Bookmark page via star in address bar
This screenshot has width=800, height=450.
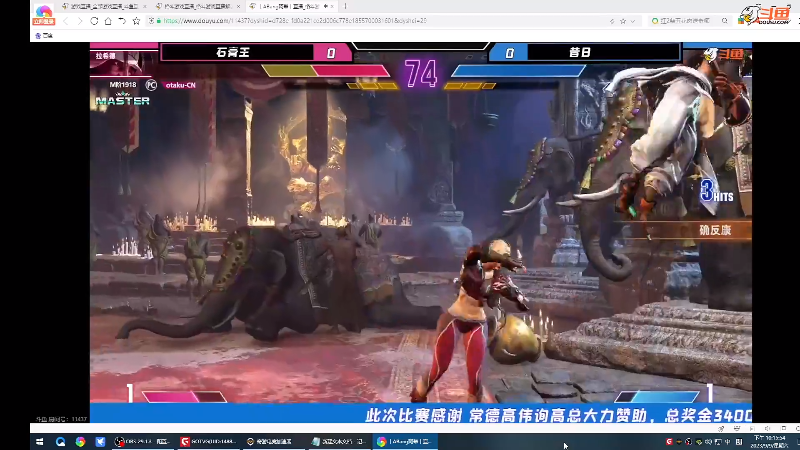tap(623, 21)
